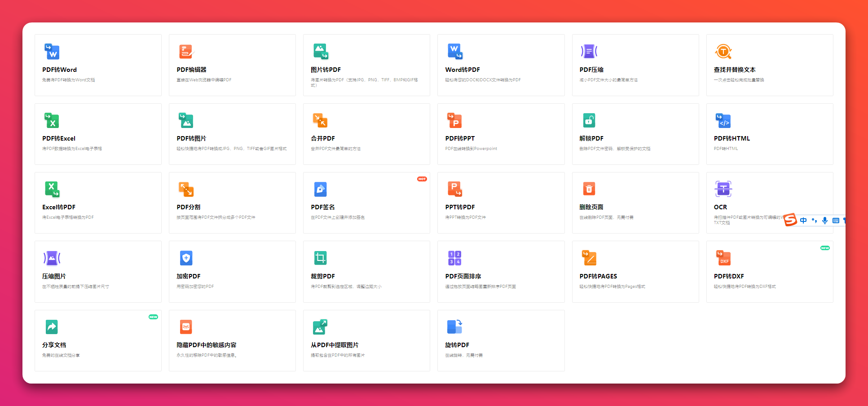Screen dimensions: 868x406
Task: Select the 图片转PDF icon
Action: coord(320,52)
